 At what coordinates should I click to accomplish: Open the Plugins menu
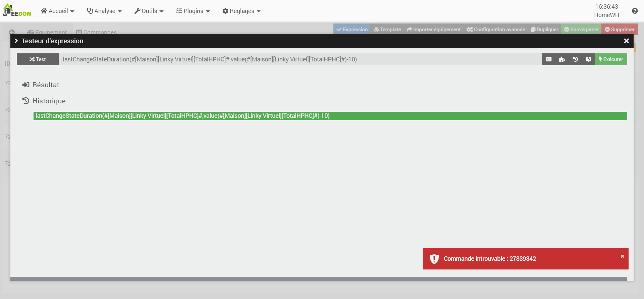tap(193, 11)
